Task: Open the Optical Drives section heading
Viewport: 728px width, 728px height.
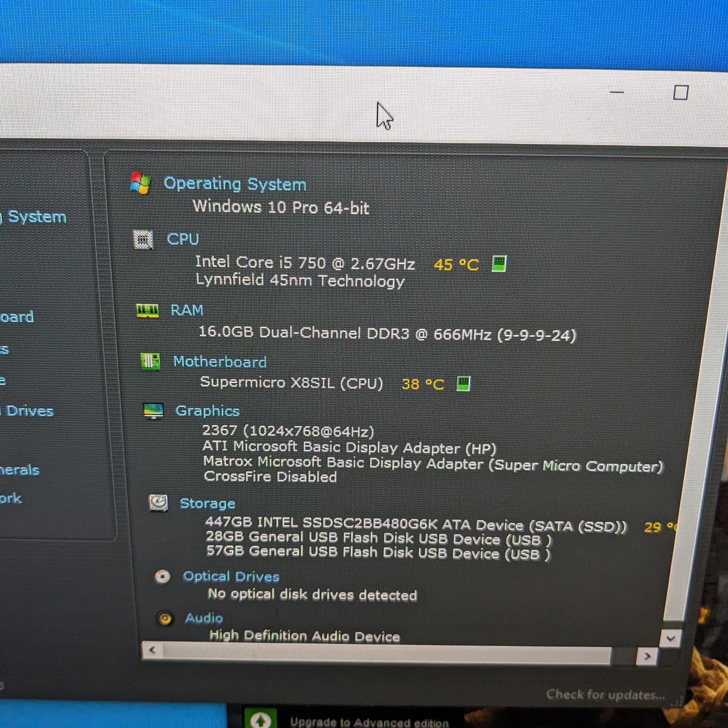Action: tap(231, 577)
